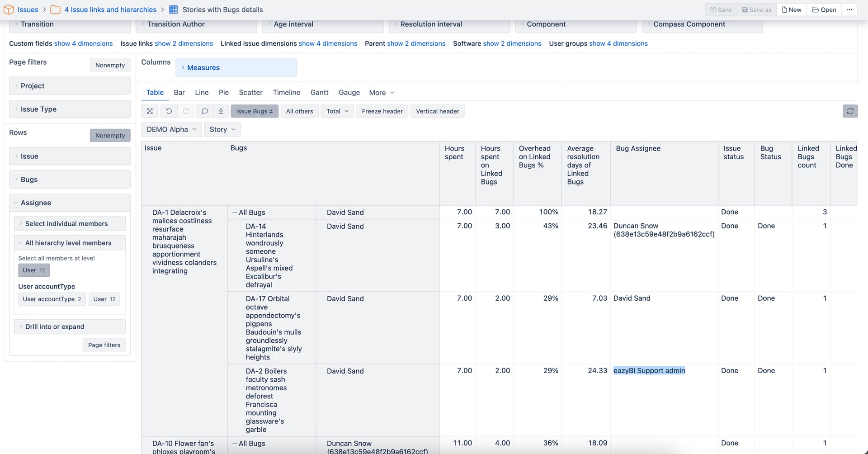This screenshot has height=454, width=868.
Task: Show 4 dimensions for Custom fields
Action: click(x=83, y=43)
